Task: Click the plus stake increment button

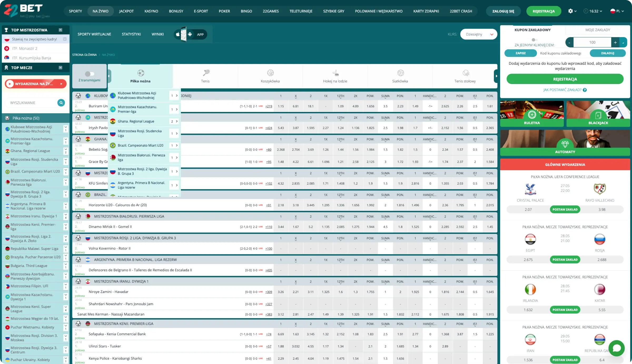Action: pyautogui.click(x=615, y=42)
